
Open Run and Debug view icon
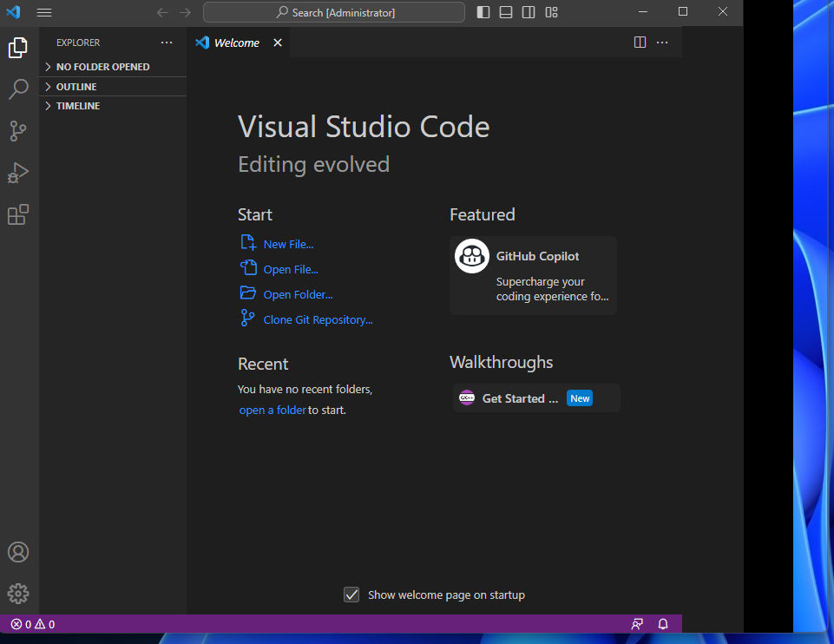coord(18,173)
